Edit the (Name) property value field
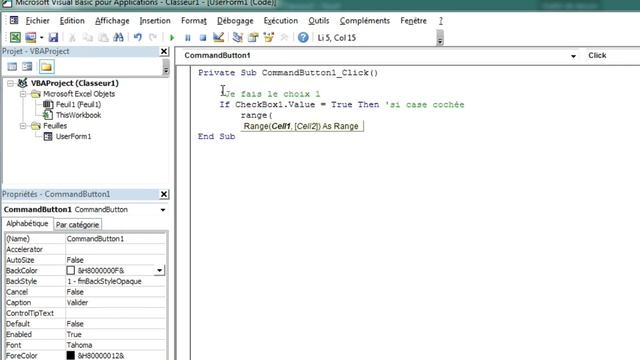 click(x=116, y=239)
